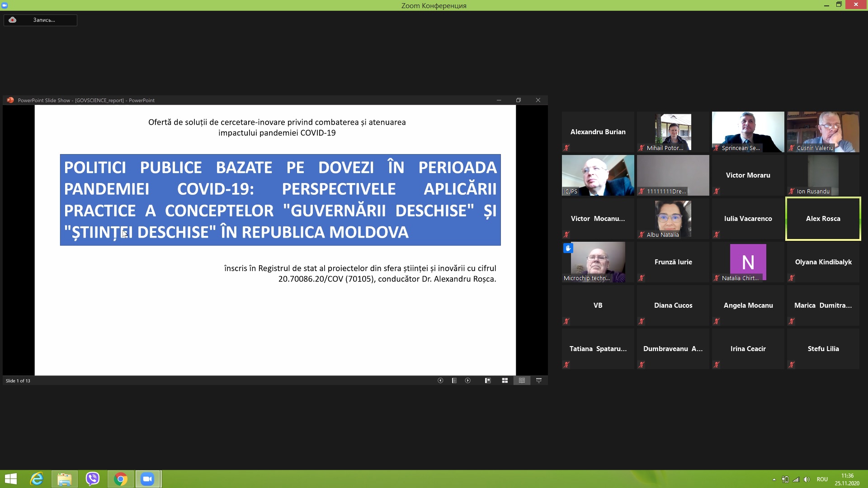The image size is (868, 488).
Task: Open volume control in system tray
Action: (x=807, y=479)
